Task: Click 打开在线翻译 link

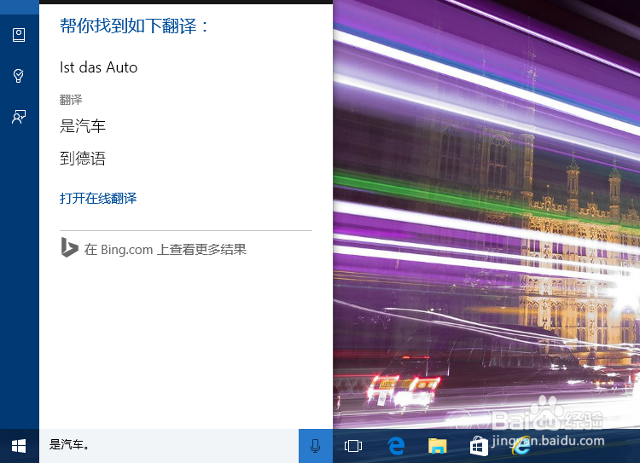Action: tap(98, 198)
